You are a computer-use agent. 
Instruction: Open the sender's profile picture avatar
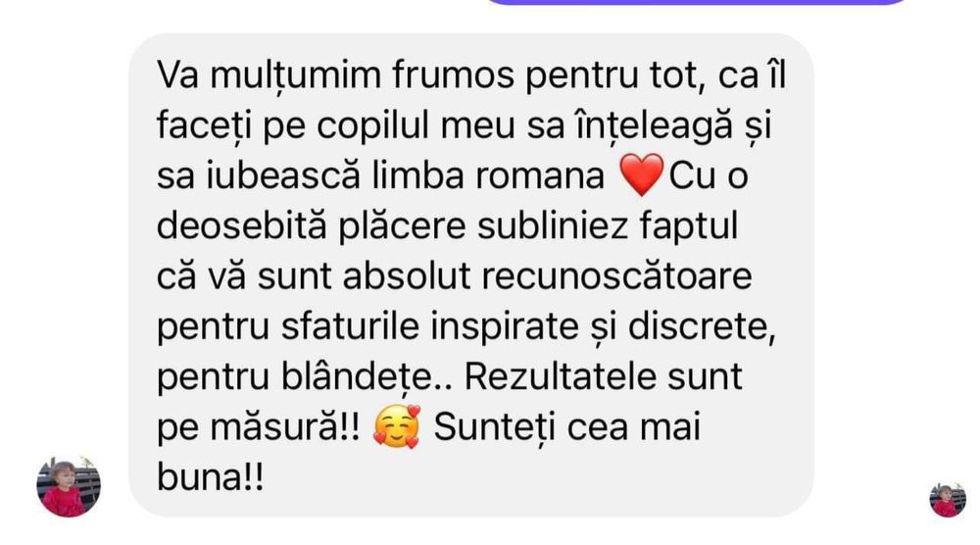click(69, 487)
